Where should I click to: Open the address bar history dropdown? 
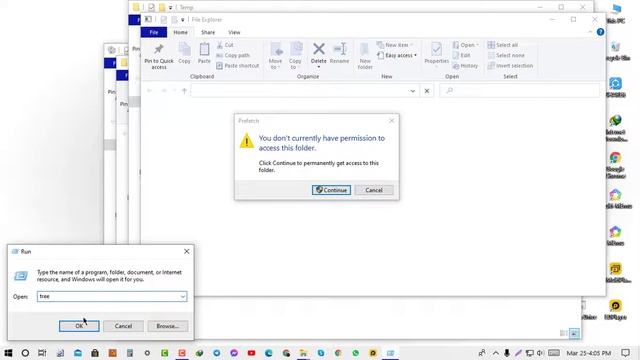(x=413, y=91)
